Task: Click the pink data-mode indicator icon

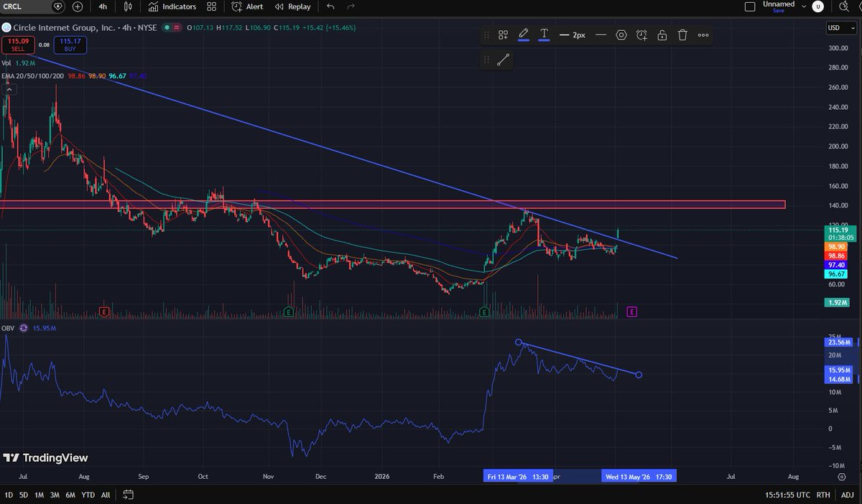Action: 176,27
